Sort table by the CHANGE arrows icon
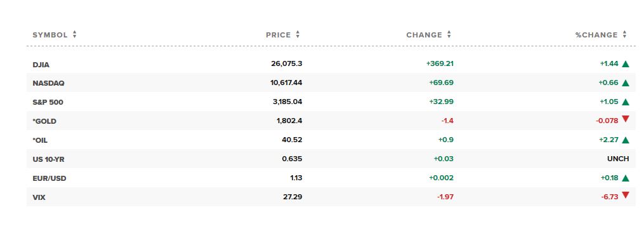Image resolution: width=644 pixels, height=238 pixels. pyautogui.click(x=449, y=34)
